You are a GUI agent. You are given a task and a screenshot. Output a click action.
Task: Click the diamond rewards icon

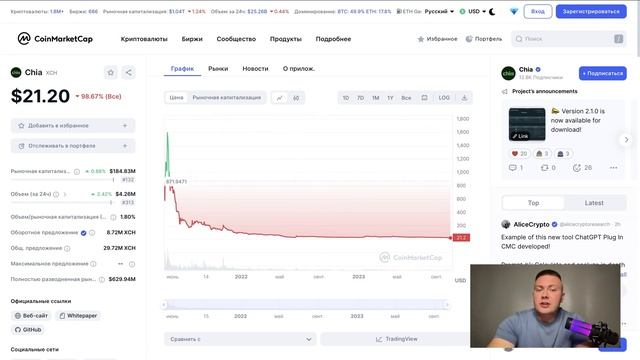coord(514,11)
